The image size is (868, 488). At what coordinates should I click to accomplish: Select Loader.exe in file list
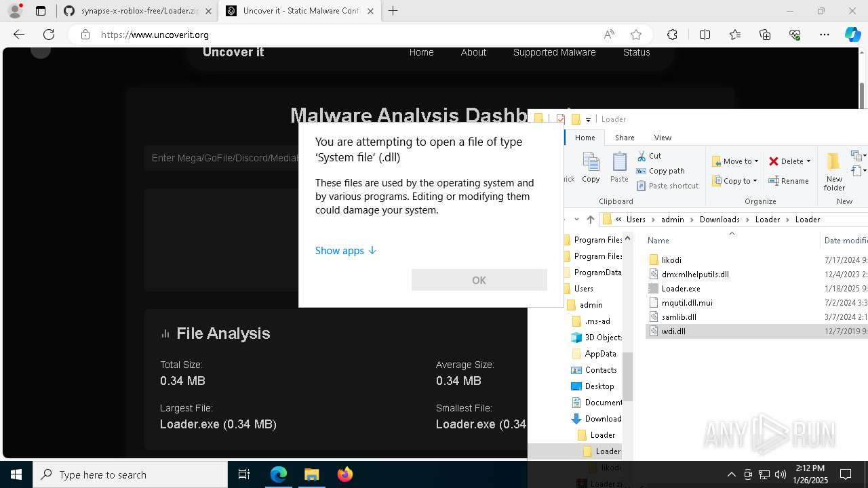(x=681, y=289)
